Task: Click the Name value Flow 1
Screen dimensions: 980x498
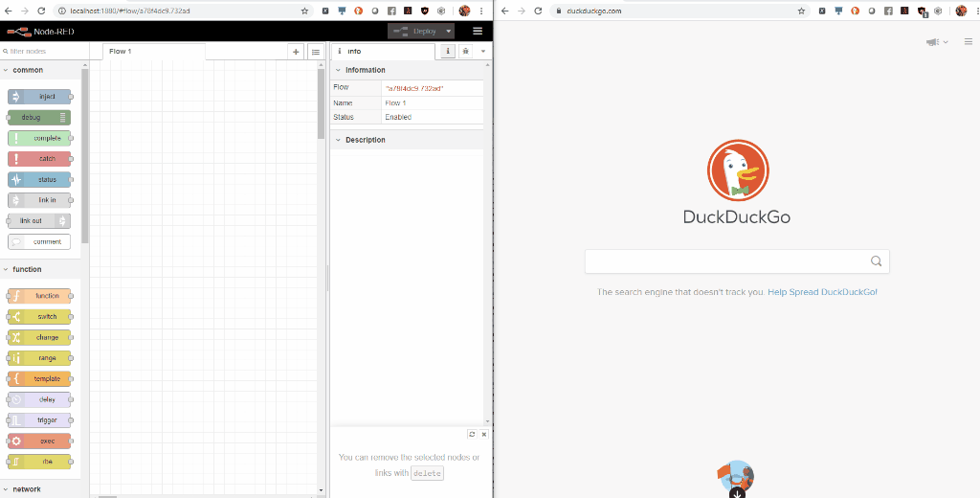Action: [395, 103]
